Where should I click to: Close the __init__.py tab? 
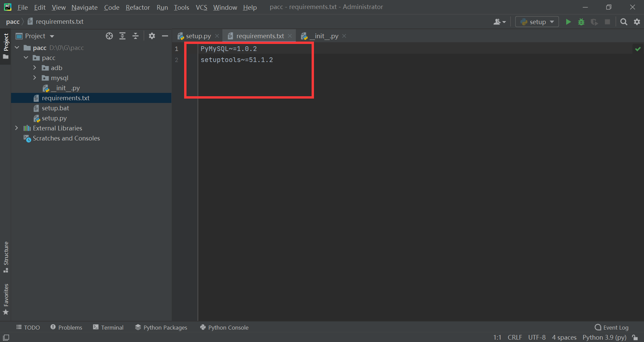pyautogui.click(x=344, y=36)
